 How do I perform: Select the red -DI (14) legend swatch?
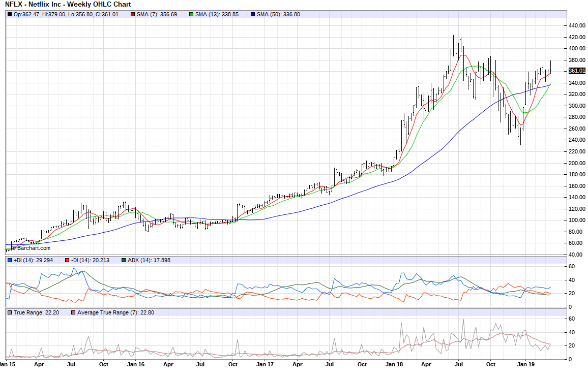click(x=67, y=261)
